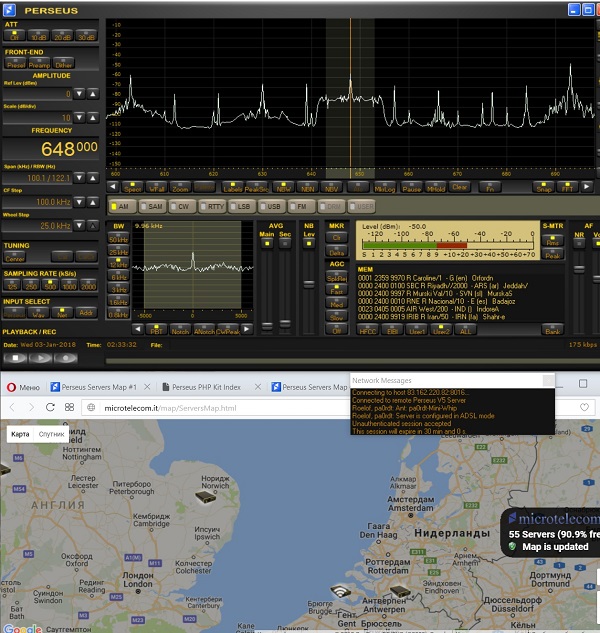This screenshot has width=600, height=633.
Task: Adjust the AVG Main slider handle
Action: (267, 325)
